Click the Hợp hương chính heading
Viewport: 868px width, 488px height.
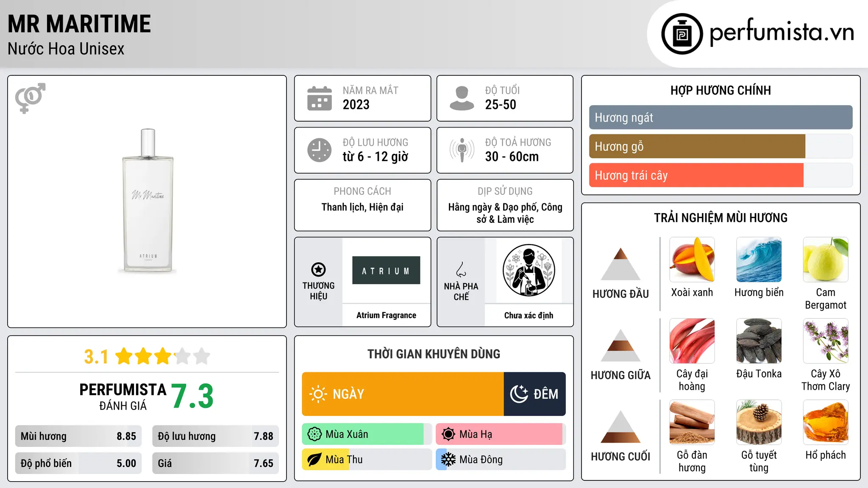tap(721, 90)
